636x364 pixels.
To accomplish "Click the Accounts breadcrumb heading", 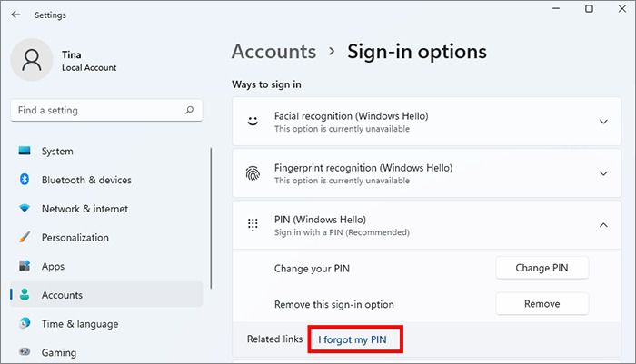I will pos(273,52).
